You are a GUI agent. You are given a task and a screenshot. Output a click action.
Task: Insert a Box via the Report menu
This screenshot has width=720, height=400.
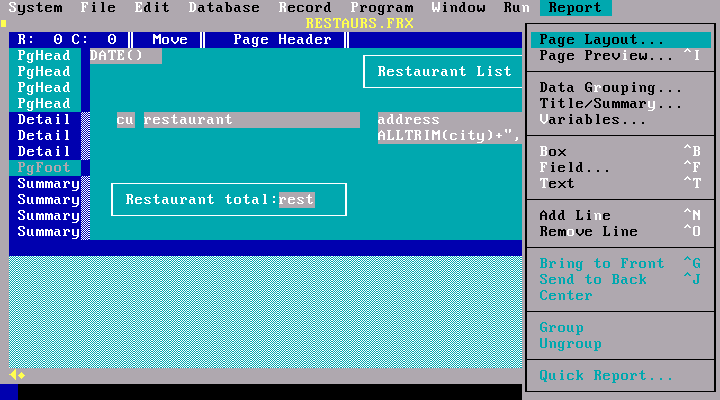tap(553, 152)
